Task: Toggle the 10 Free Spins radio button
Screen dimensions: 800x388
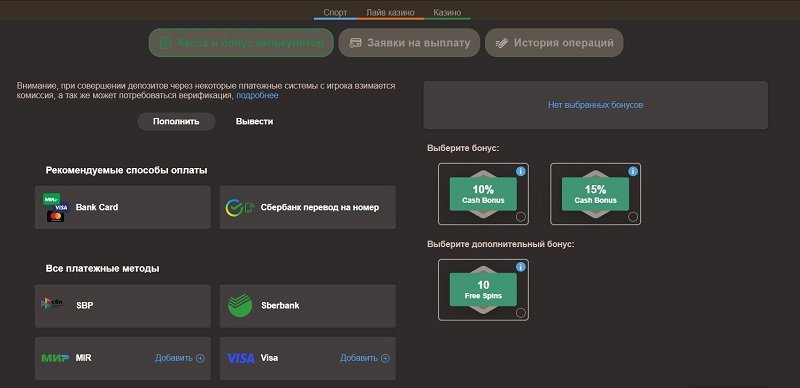Action: click(x=521, y=313)
